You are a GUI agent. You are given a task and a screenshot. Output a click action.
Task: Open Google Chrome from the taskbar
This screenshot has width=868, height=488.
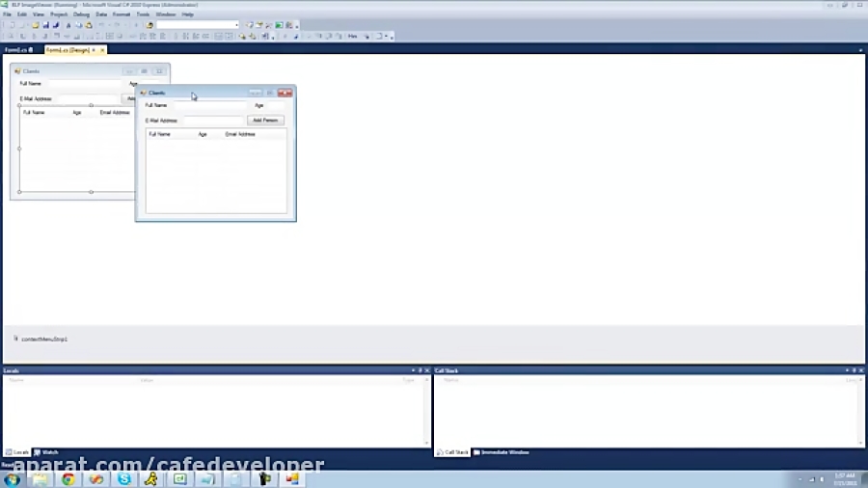pyautogui.click(x=68, y=479)
